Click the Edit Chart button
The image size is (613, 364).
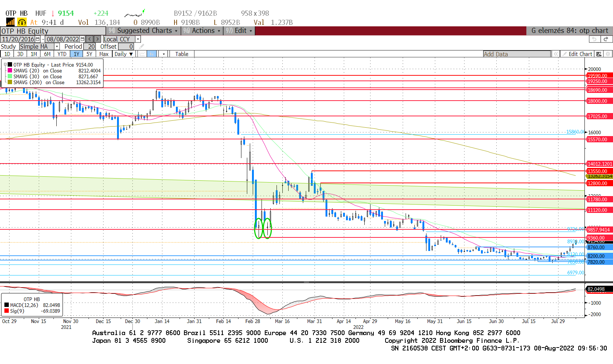click(577, 54)
